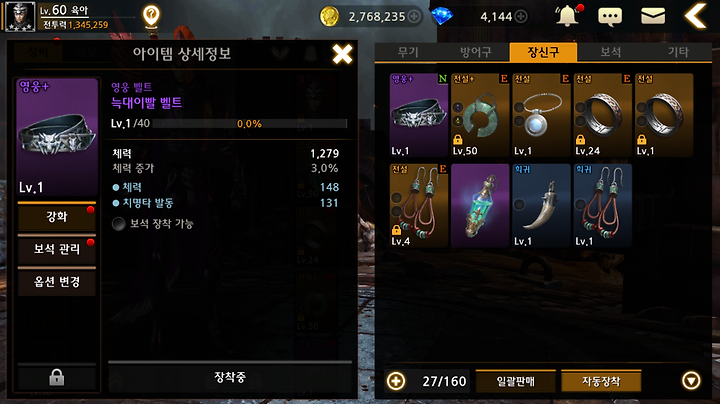720x404 pixels.
Task: Tap the quest hint question mark icon
Action: tap(151, 16)
